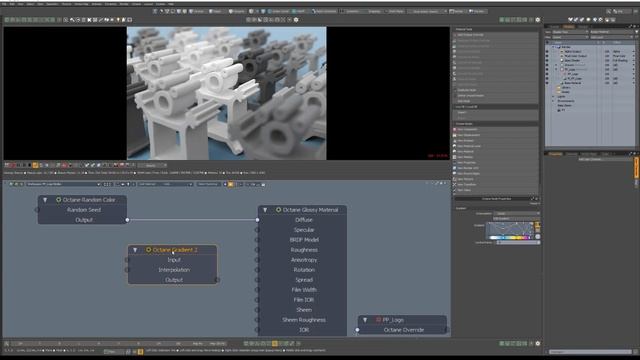Screen dimensions: 640x360
Task: Click Glossy Material's Sheen Roughness port
Action: [x=257, y=320]
